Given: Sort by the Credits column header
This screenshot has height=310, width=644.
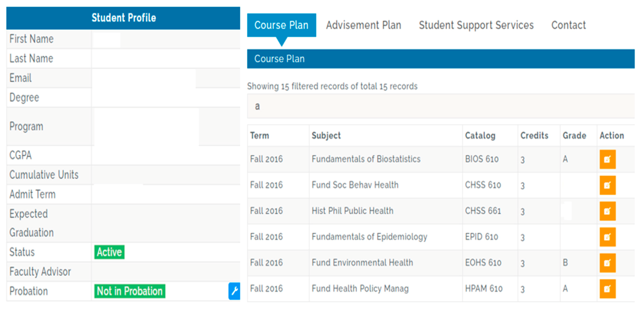Looking at the screenshot, I should pos(534,135).
